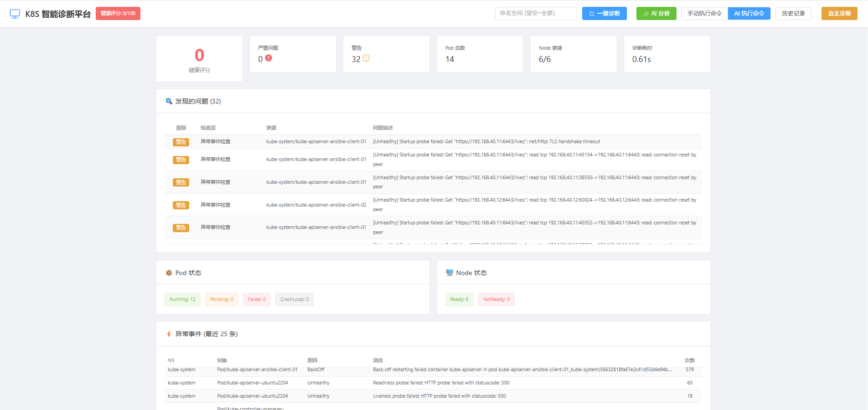Click kube-apiserver-ansible-client-02 resource in issues table

[x=316, y=205]
